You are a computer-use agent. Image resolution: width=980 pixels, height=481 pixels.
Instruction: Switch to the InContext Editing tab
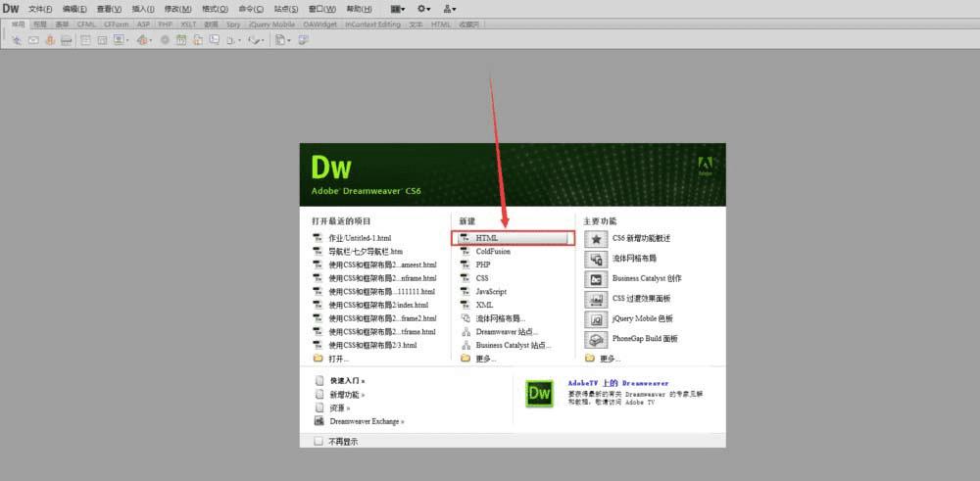pyautogui.click(x=372, y=24)
